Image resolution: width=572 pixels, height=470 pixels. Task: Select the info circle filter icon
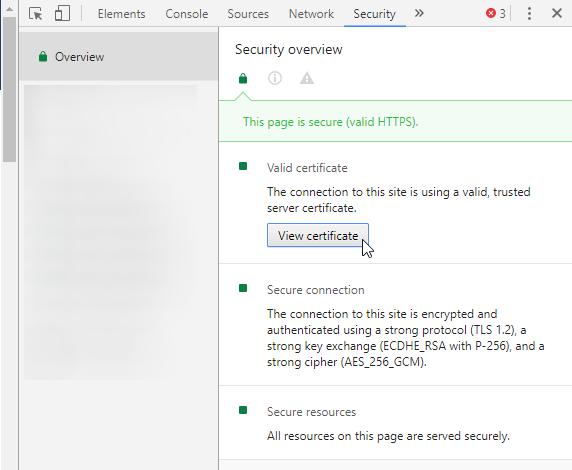click(275, 78)
